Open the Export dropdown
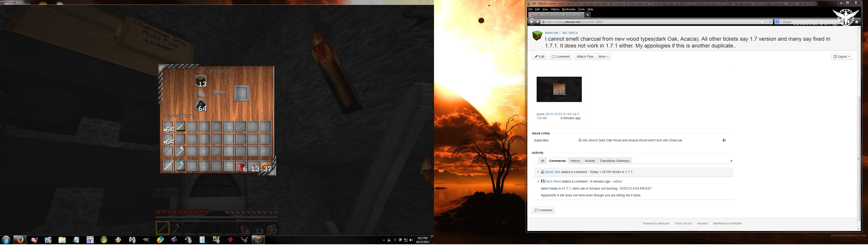This screenshot has height=247, width=868. pos(841,57)
